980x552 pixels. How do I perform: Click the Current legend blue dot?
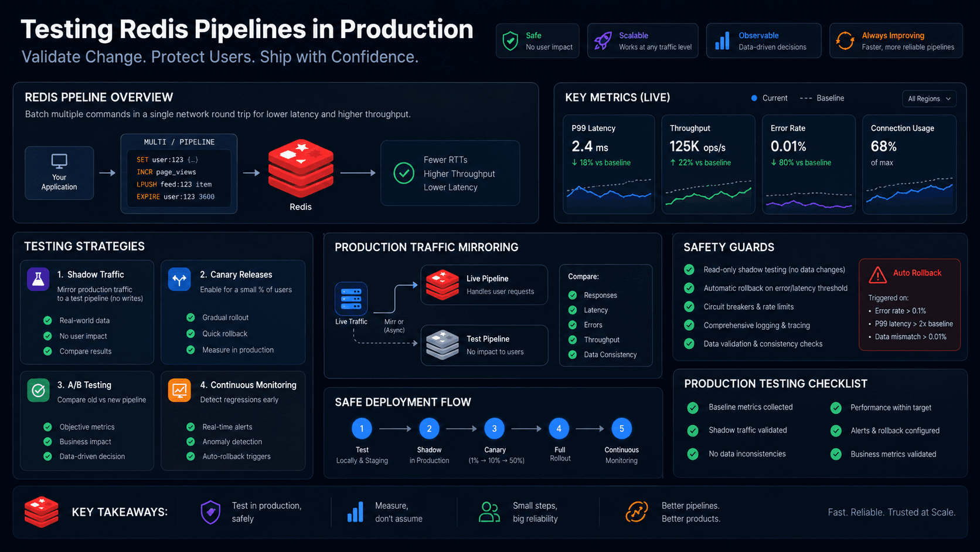point(754,98)
